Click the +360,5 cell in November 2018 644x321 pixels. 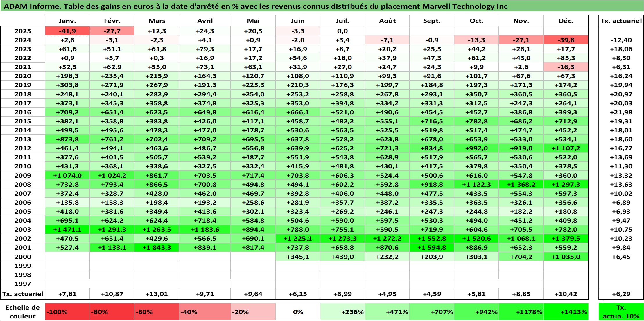point(521,94)
